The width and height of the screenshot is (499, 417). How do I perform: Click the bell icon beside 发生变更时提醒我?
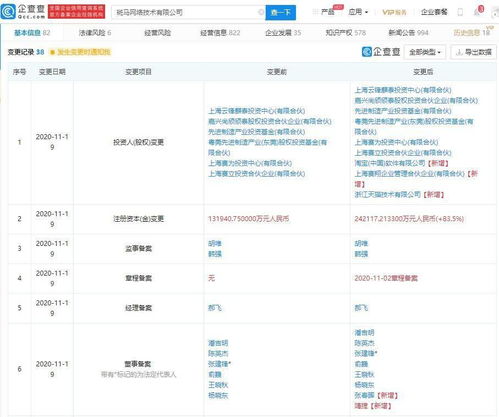(x=52, y=52)
